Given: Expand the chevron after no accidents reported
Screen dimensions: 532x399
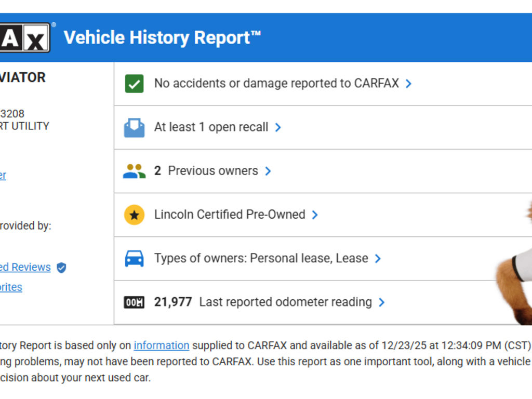Looking at the screenshot, I should click(408, 84).
